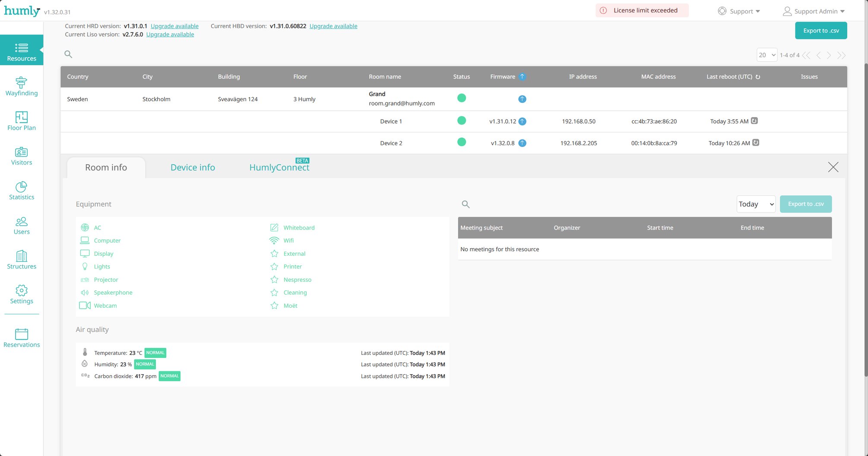This screenshot has height=456, width=868.
Task: Click the upgrade arrow in the Grand room row
Action: (522, 99)
